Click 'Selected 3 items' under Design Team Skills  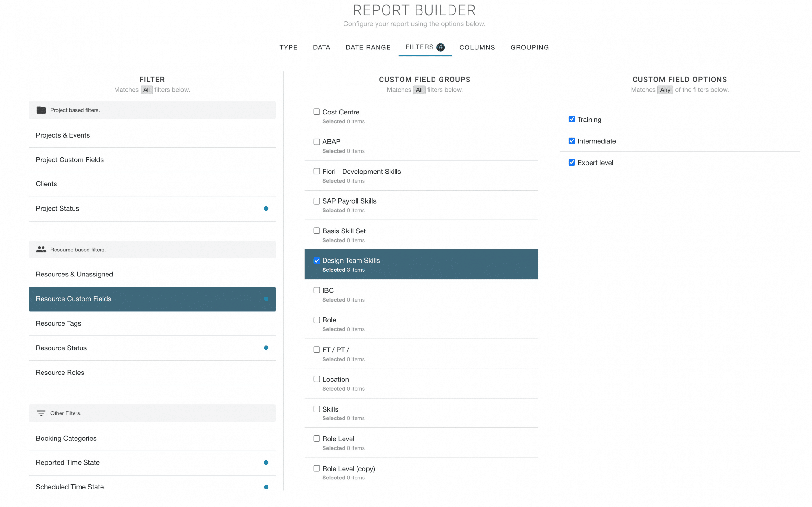(344, 270)
